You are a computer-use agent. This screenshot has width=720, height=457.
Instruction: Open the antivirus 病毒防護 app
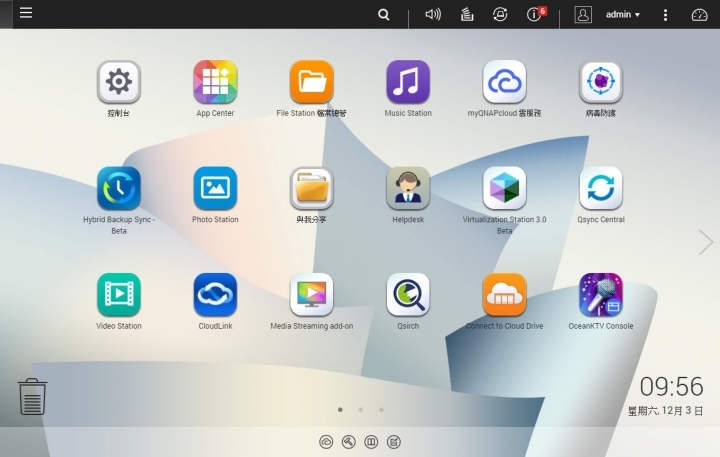[x=601, y=82]
